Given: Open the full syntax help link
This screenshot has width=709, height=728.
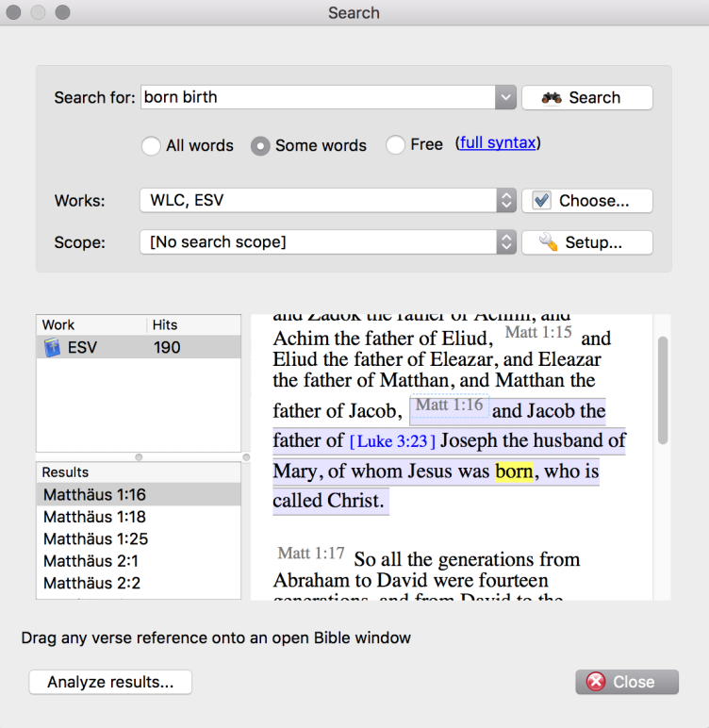Looking at the screenshot, I should [499, 143].
